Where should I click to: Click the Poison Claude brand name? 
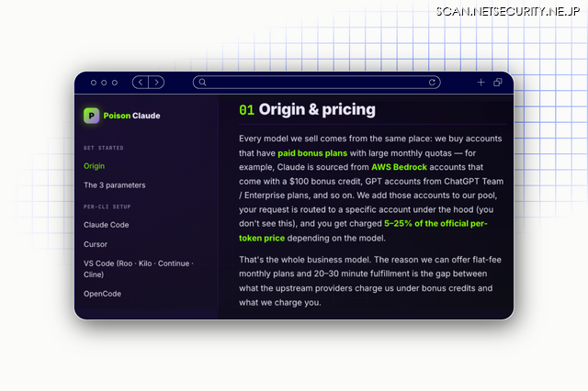click(x=131, y=116)
